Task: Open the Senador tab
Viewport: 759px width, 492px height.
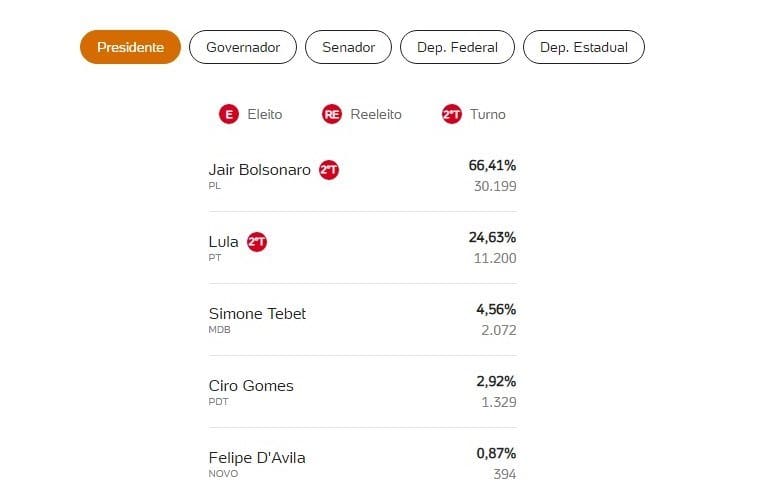Action: point(348,47)
